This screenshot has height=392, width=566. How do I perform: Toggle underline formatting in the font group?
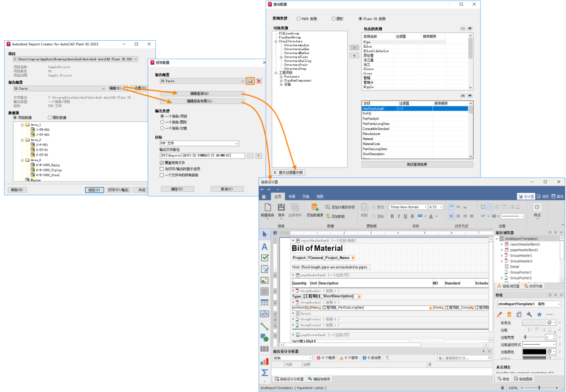click(x=405, y=216)
